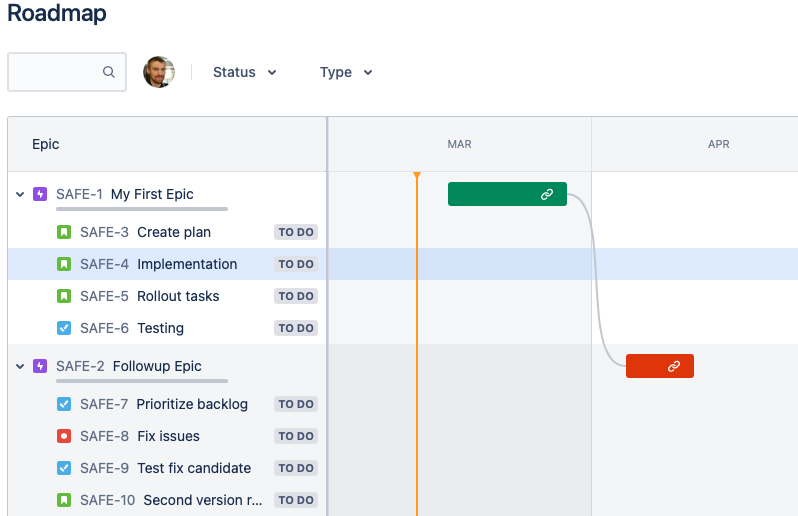The height and width of the screenshot is (516, 798).
Task: Open issue SAFE-5 Rollout tasks
Action: (x=150, y=296)
